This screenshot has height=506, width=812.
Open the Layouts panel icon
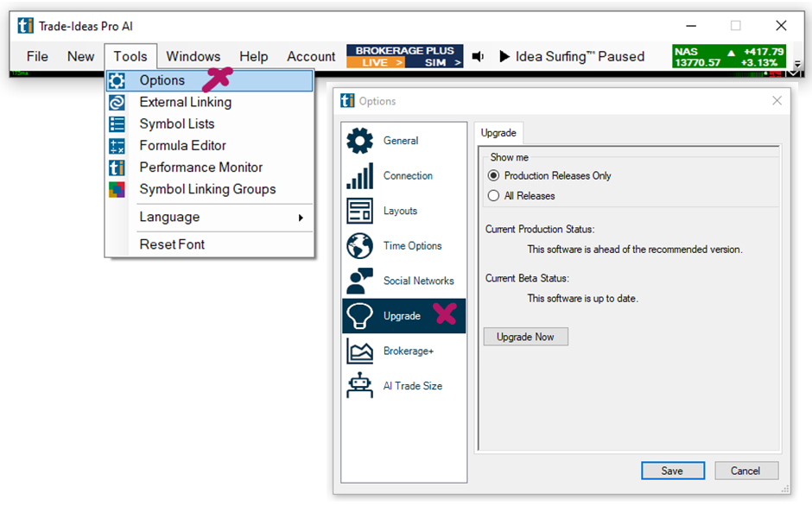pyautogui.click(x=359, y=211)
